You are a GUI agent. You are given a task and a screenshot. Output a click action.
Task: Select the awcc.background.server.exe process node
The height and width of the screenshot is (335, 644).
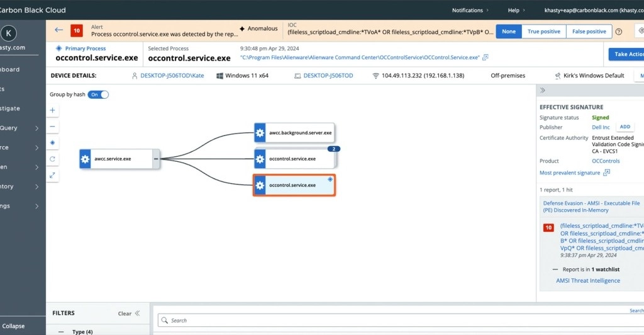tap(294, 133)
